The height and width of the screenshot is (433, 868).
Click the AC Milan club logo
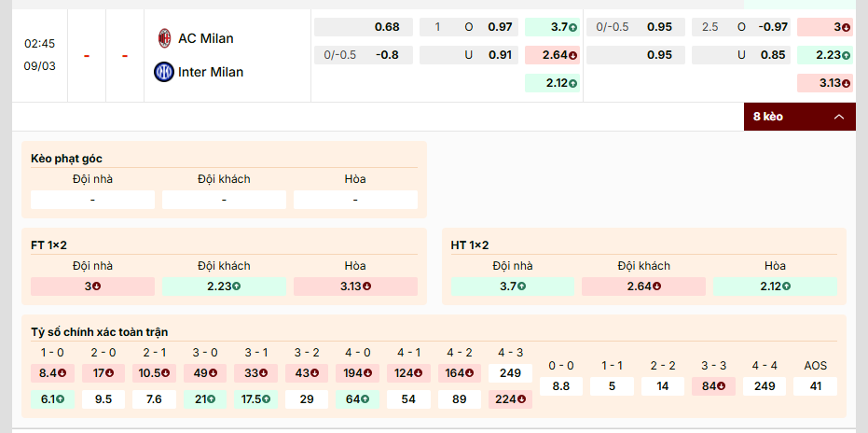(x=164, y=38)
